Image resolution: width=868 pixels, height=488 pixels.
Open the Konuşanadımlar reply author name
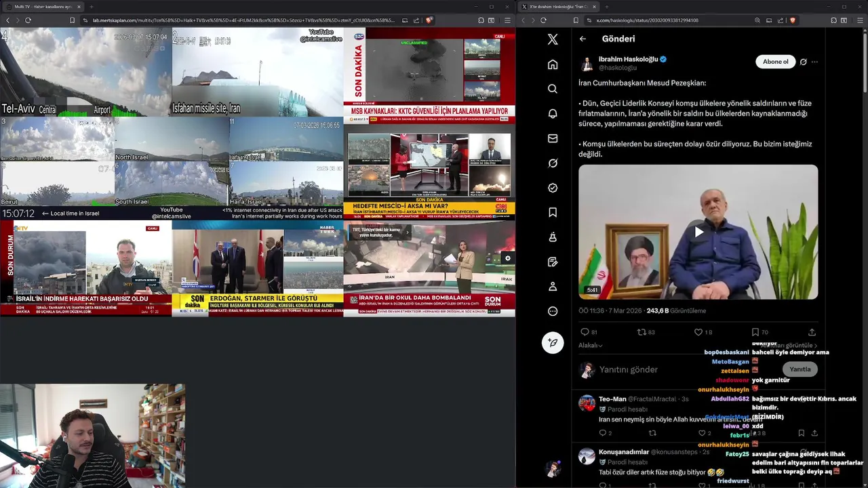point(624,452)
